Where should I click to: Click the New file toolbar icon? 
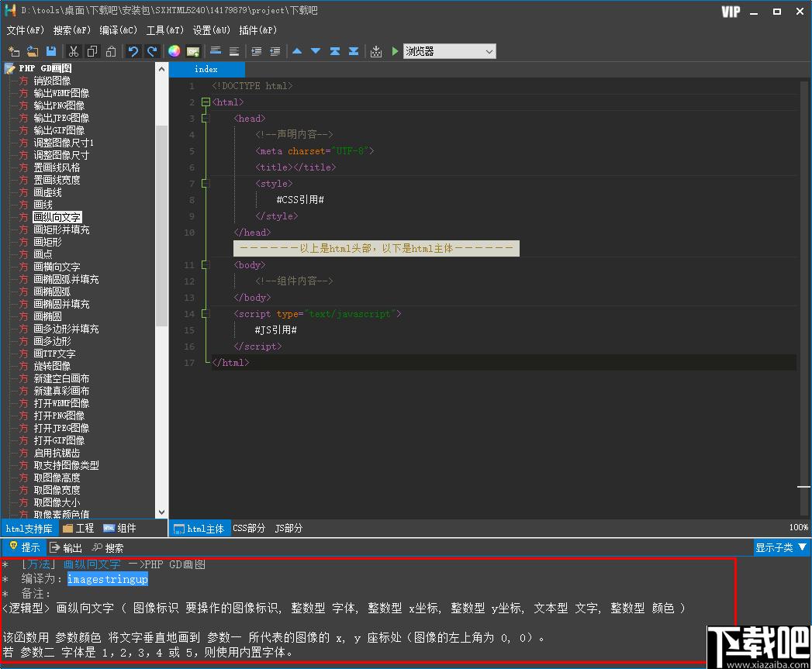pyautogui.click(x=14, y=51)
